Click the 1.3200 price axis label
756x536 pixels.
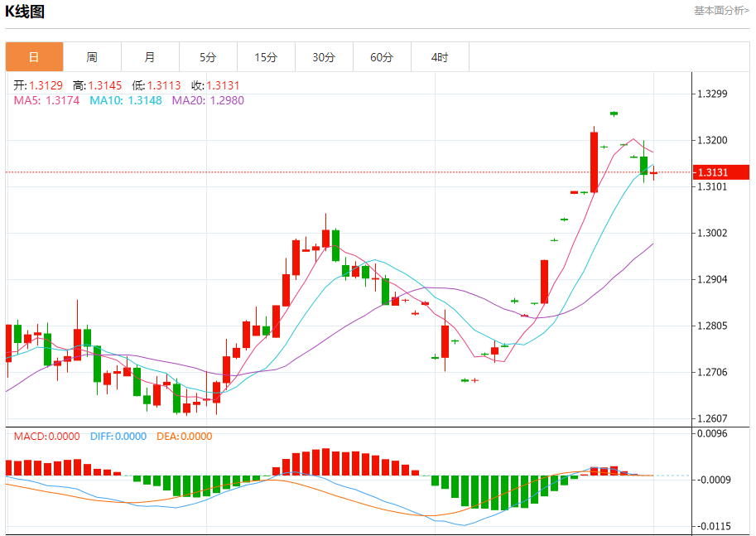[712, 140]
